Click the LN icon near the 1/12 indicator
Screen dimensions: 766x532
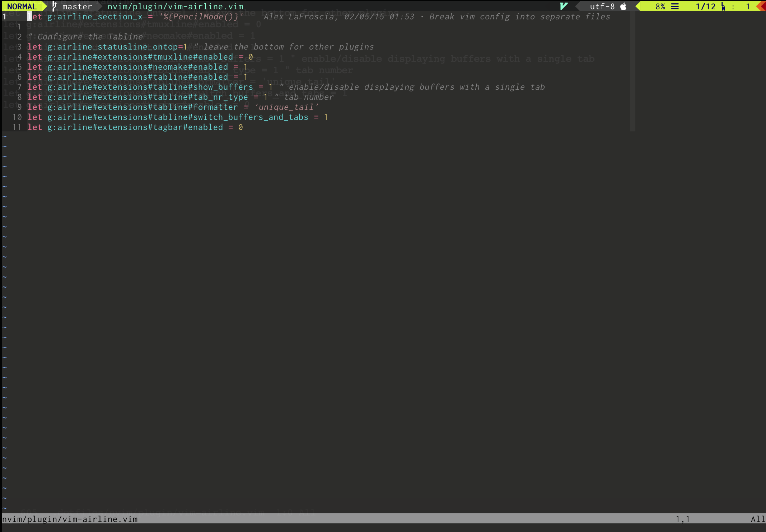pos(722,6)
